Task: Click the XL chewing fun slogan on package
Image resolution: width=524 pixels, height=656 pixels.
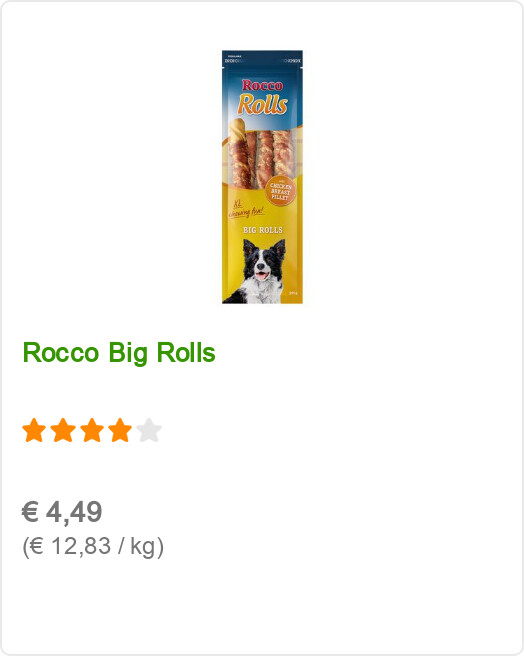Action: pyautogui.click(x=246, y=210)
